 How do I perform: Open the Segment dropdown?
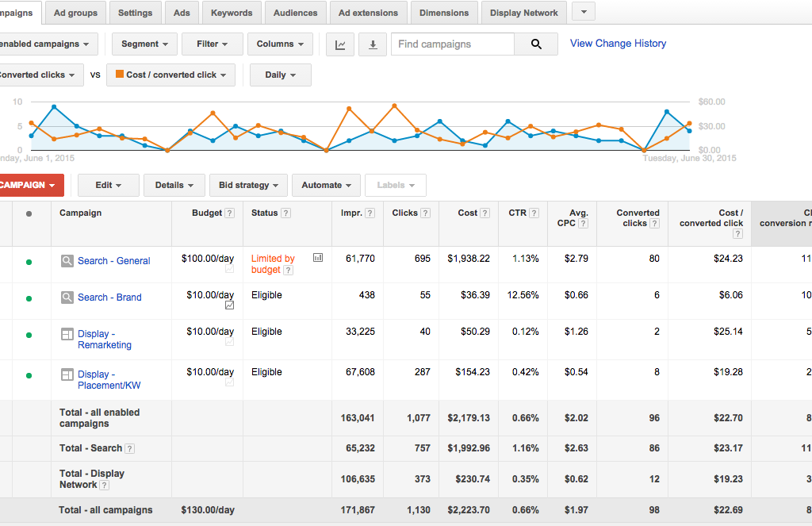(144, 44)
